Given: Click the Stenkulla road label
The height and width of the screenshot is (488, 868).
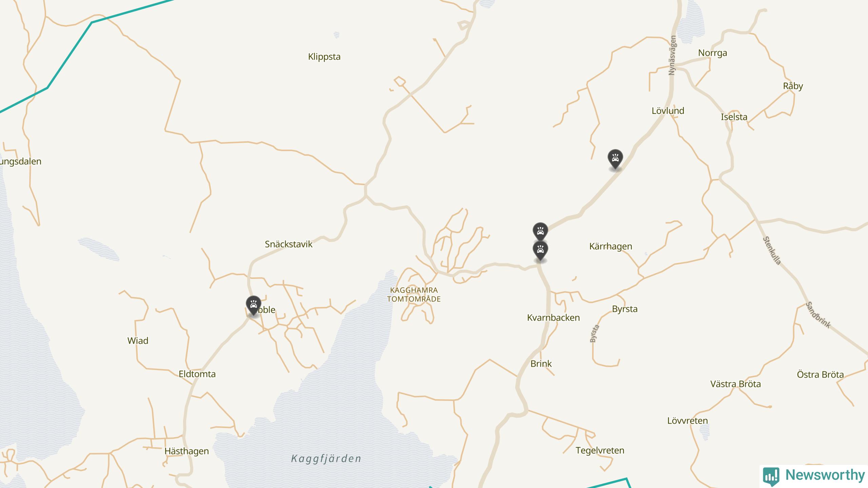Looking at the screenshot, I should point(772,250).
